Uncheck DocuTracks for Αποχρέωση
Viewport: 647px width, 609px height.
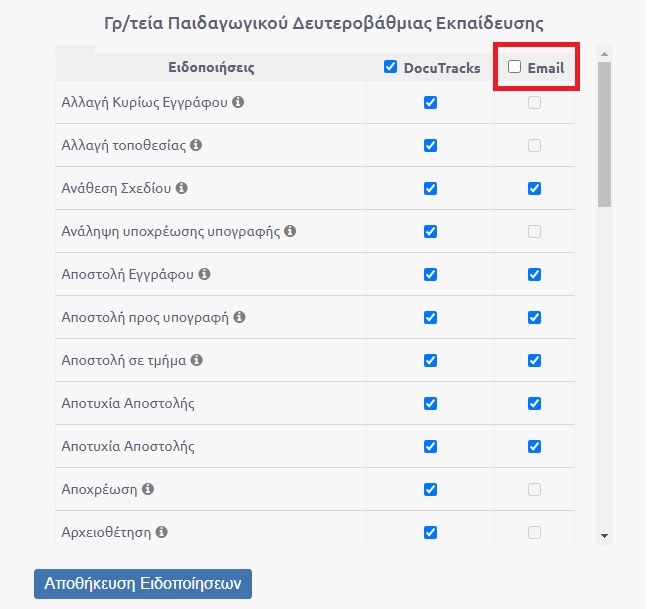click(430, 489)
